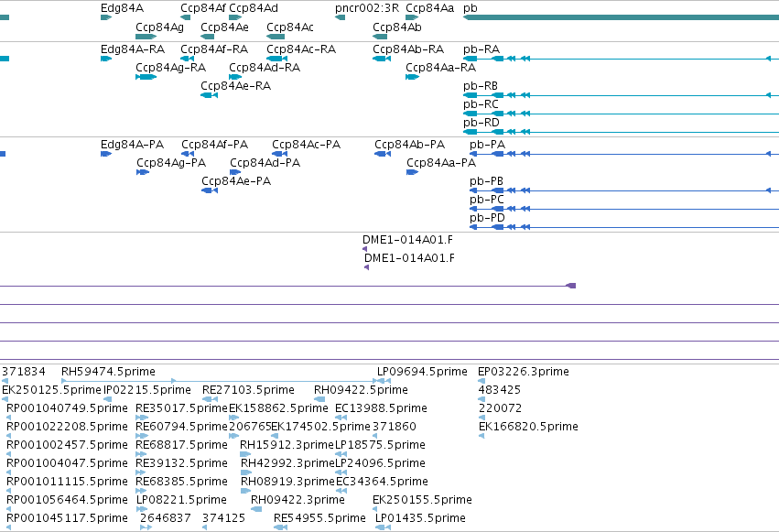Viewport: 779px width, 532px height.
Task: Click the Ccp84Af-PA protein label
Action: [x=214, y=145]
